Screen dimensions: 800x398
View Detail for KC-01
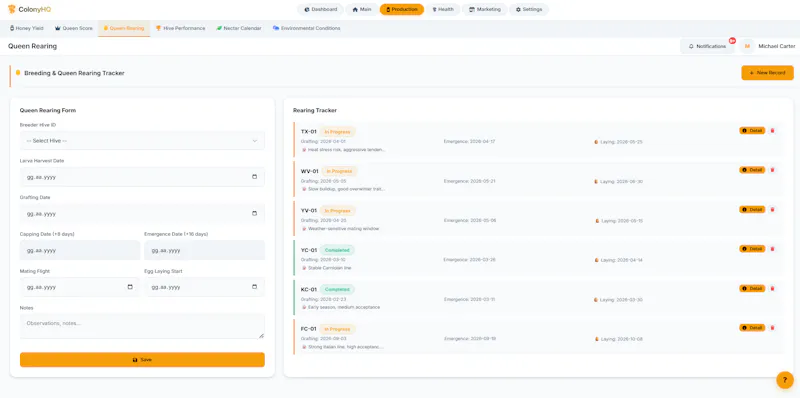752,288
